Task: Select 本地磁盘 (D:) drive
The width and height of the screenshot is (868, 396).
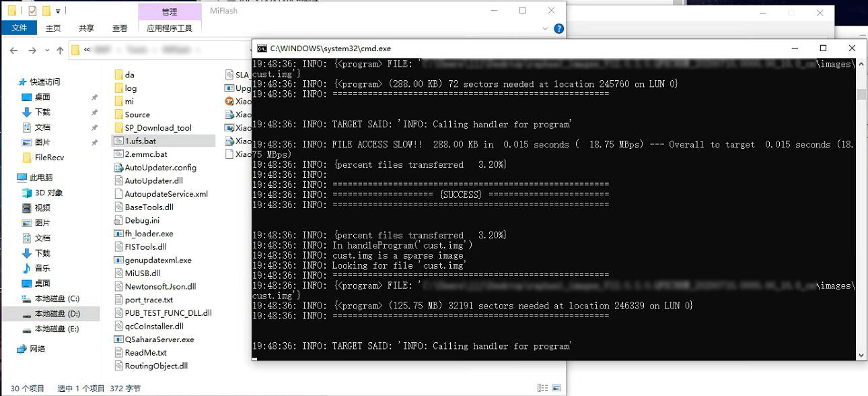Action: coord(57,314)
